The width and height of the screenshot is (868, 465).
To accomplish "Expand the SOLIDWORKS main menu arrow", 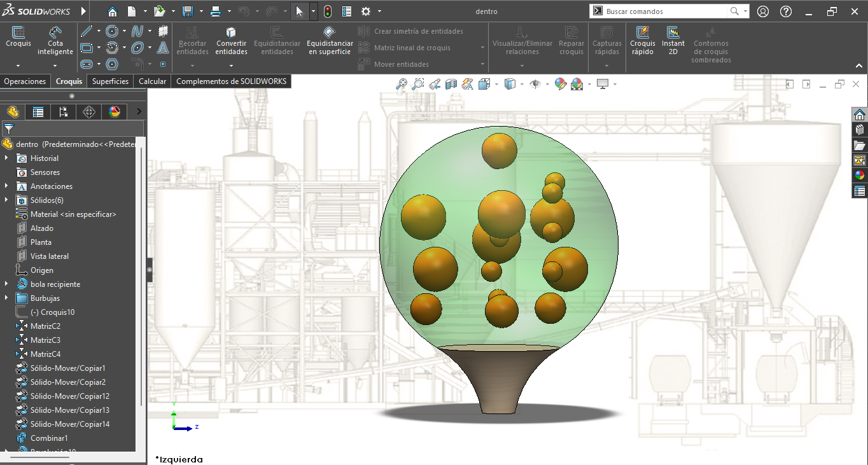I will click(x=84, y=11).
